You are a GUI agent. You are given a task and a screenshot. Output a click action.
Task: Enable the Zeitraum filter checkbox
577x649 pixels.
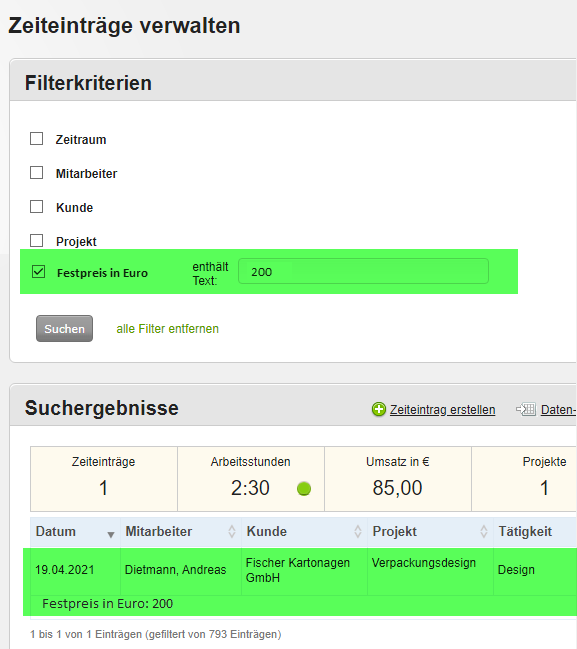click(x=36, y=139)
